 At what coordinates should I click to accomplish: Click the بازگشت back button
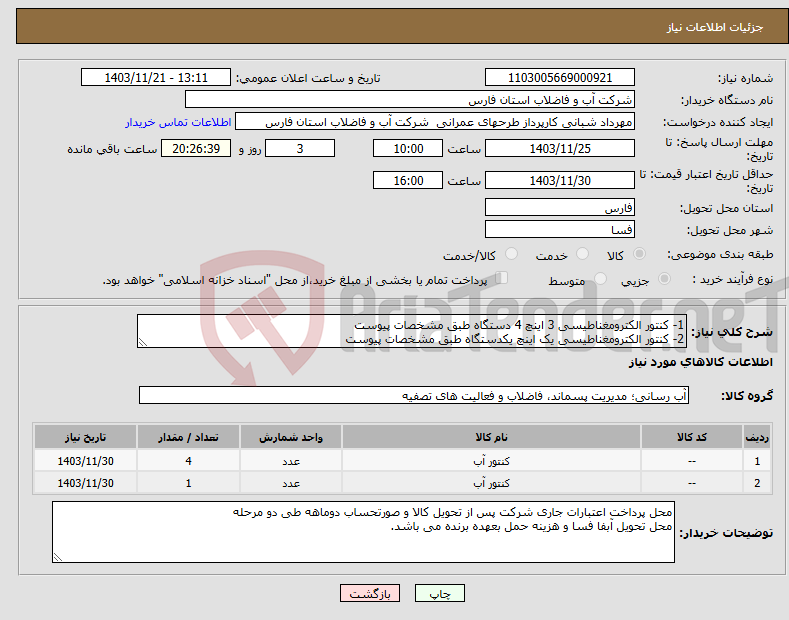point(370,593)
